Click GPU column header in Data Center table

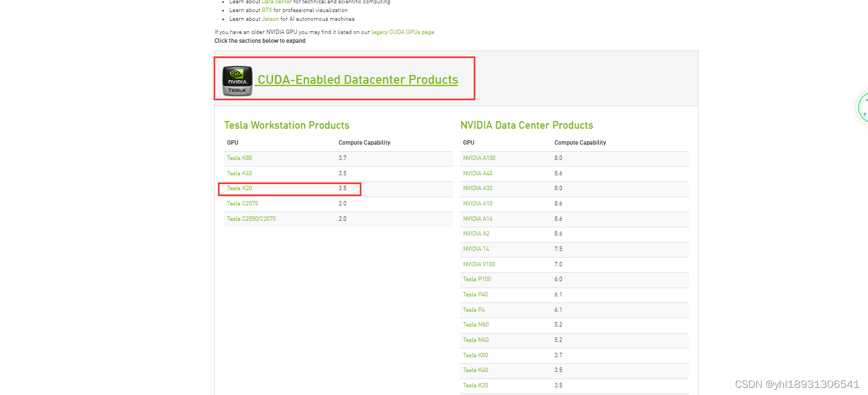(469, 142)
